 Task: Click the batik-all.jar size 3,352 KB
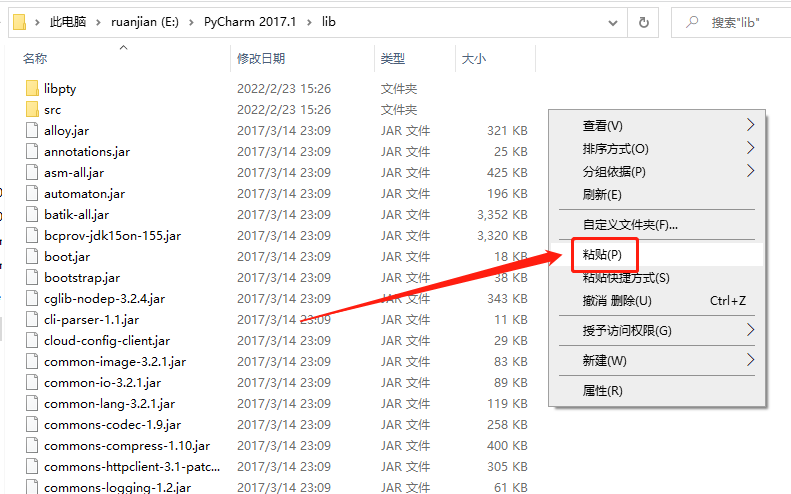tap(502, 215)
